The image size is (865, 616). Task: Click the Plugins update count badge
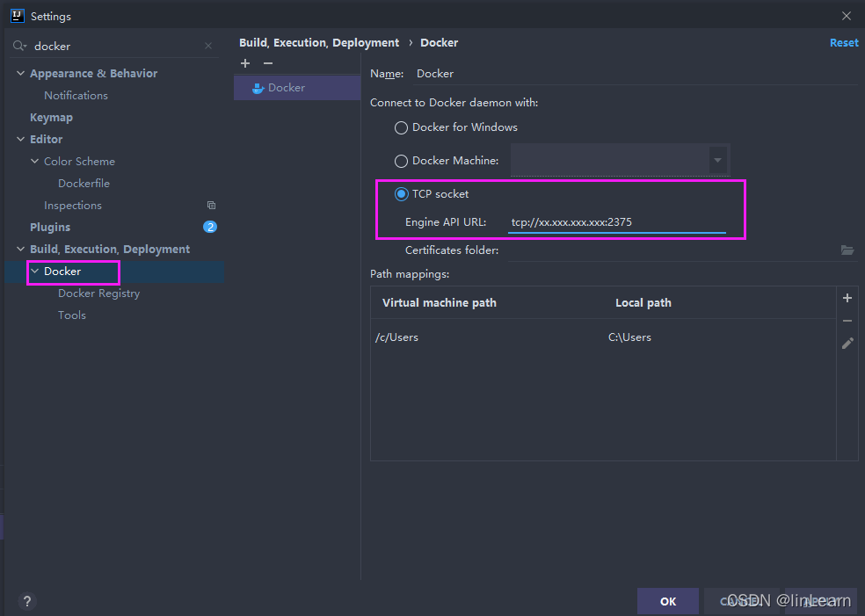coord(209,227)
